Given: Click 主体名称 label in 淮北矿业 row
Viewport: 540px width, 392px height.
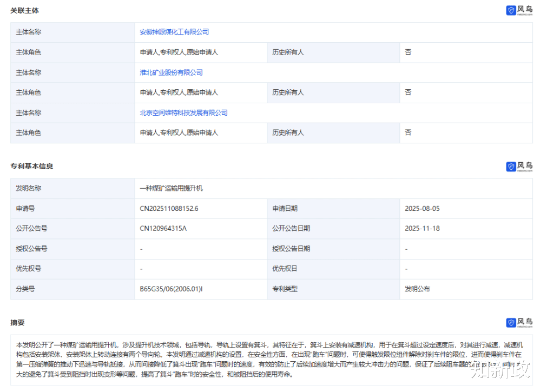Looking at the screenshot, I should click(28, 72).
